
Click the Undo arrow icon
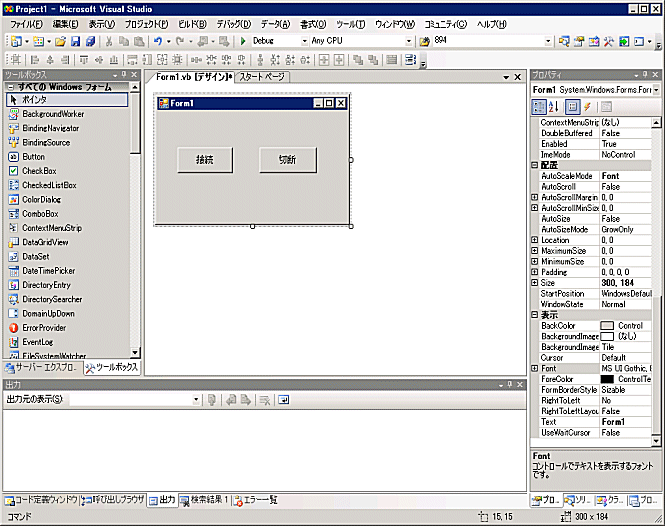[x=158, y=41]
